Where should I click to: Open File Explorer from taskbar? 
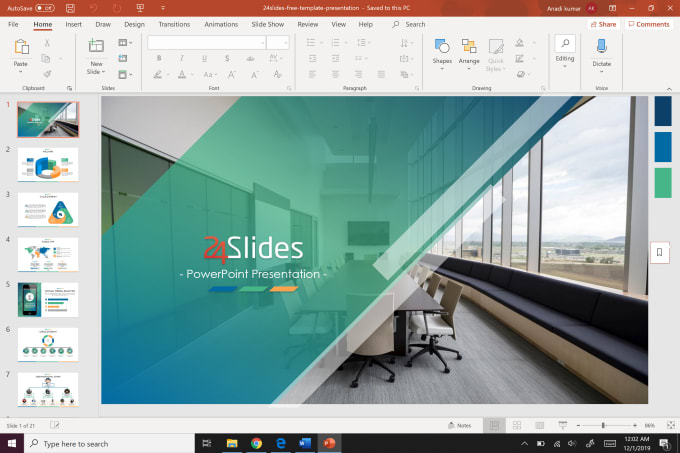click(x=232, y=443)
